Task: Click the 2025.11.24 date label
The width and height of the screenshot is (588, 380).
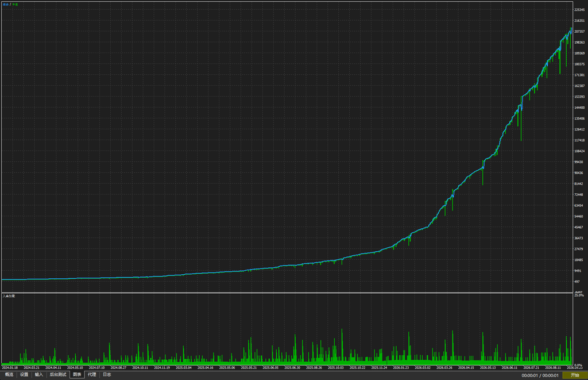Action: (379, 367)
